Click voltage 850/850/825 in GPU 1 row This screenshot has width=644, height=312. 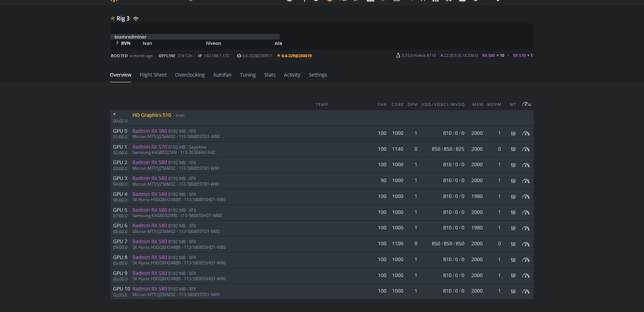click(x=448, y=149)
